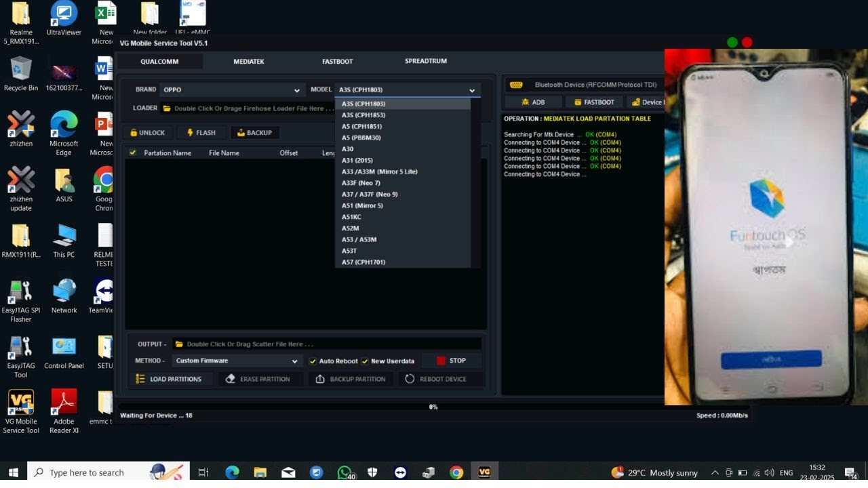Open the notification center icon
This screenshot has width=868, height=488.
(851, 472)
